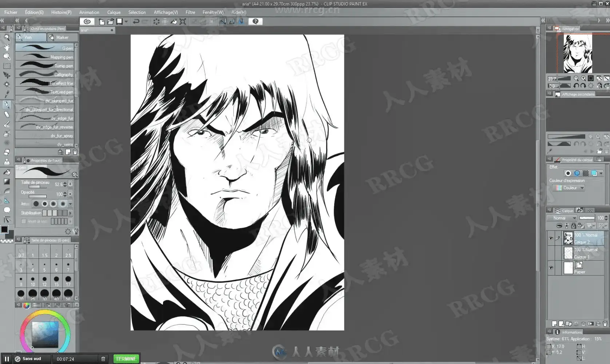Show the hidden Calque 1 layer

pyautogui.click(x=551, y=253)
